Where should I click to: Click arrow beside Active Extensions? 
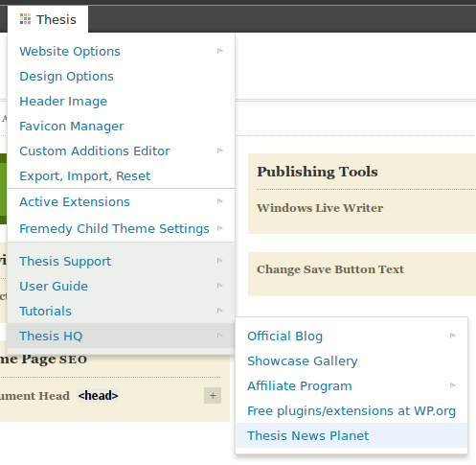click(x=220, y=201)
